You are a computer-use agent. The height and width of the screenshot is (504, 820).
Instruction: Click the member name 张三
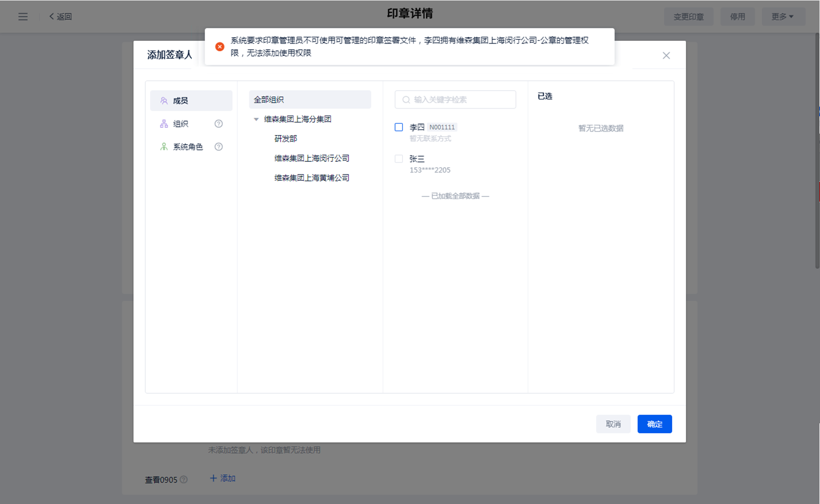[x=417, y=159]
